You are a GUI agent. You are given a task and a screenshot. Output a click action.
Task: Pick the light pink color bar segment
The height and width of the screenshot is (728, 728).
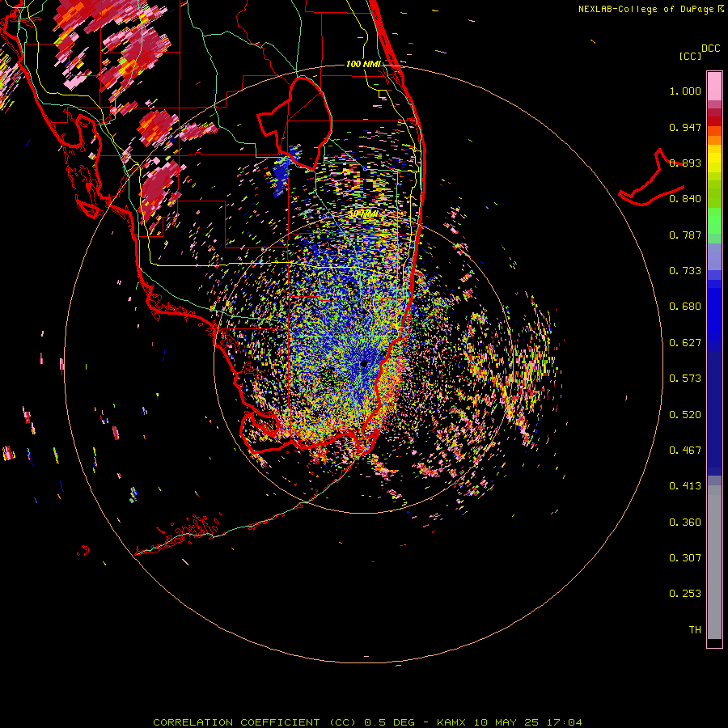coord(714,86)
